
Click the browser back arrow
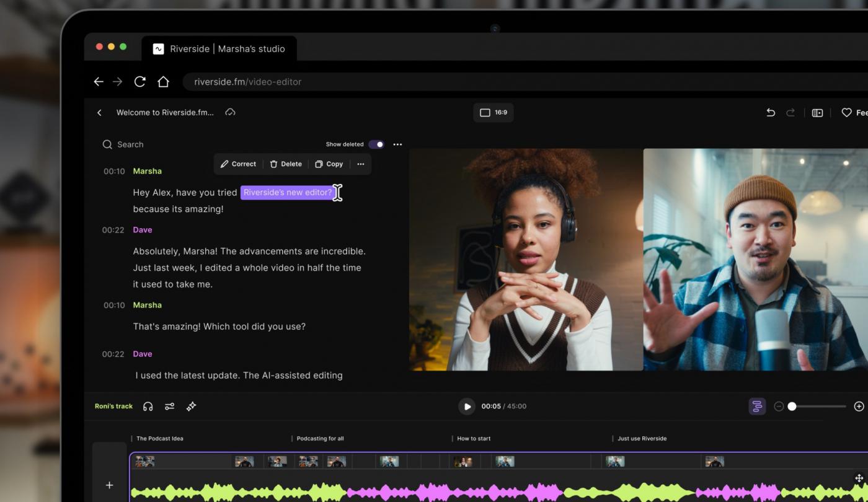99,82
